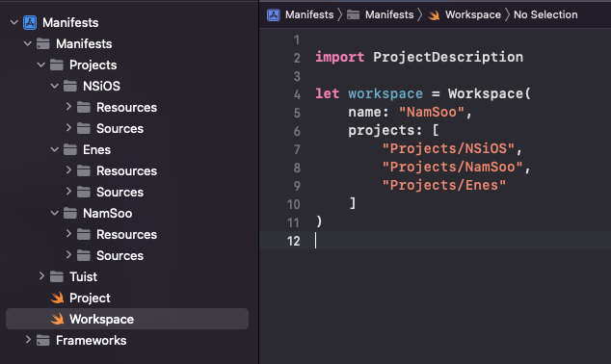Click the "Projects/Enes" string in code
The image size is (611, 364).
(444, 185)
